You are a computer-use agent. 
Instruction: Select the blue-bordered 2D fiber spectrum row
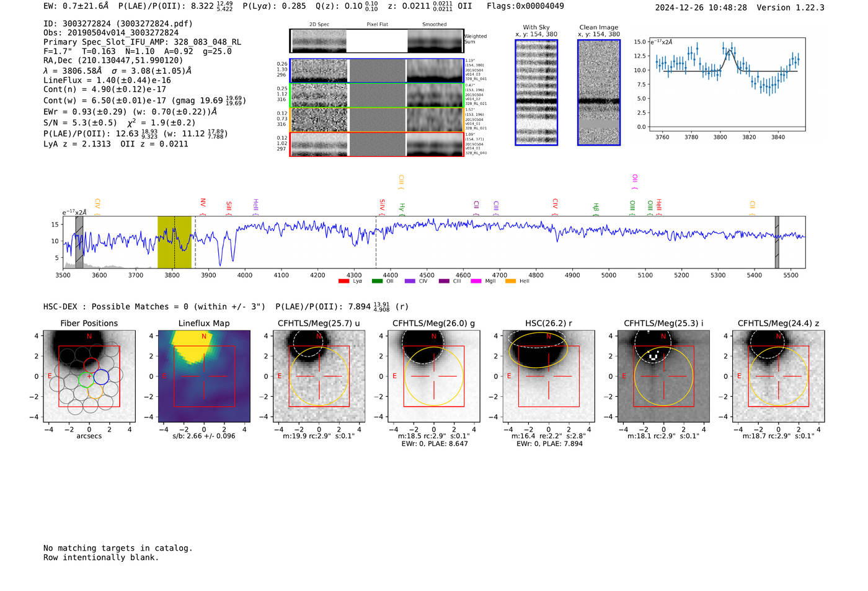click(377, 71)
